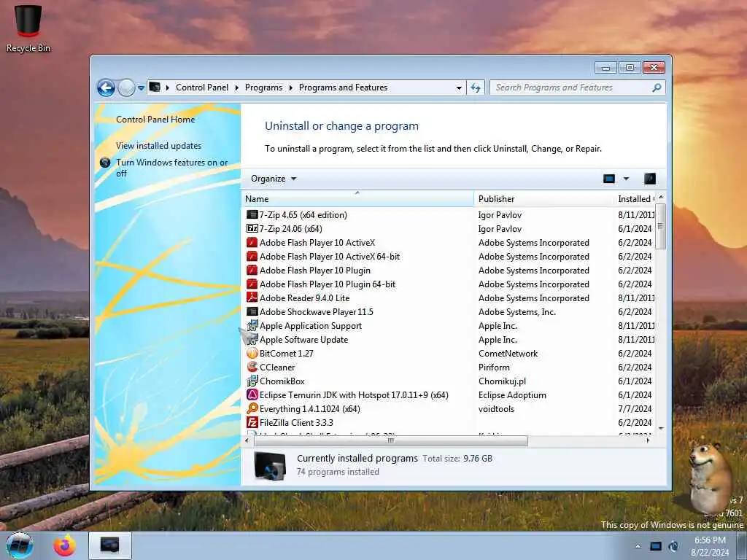Click the Apple Application Support icon
The image size is (747, 560).
pyautogui.click(x=252, y=325)
